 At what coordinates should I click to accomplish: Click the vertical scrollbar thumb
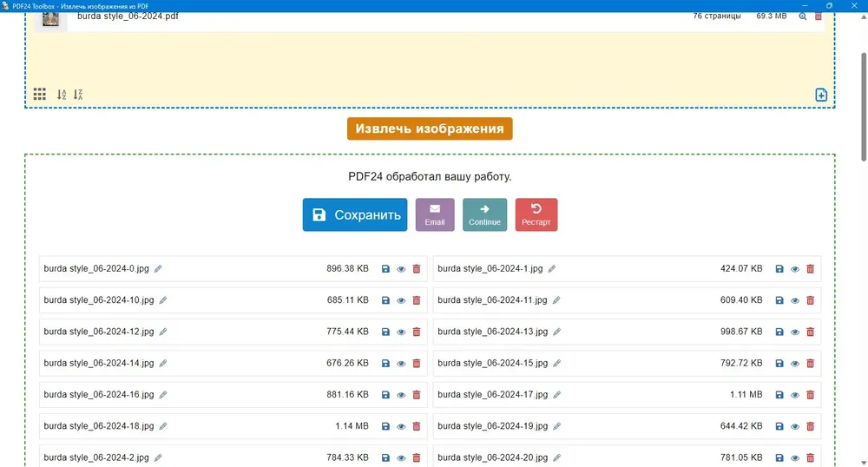pos(864,107)
